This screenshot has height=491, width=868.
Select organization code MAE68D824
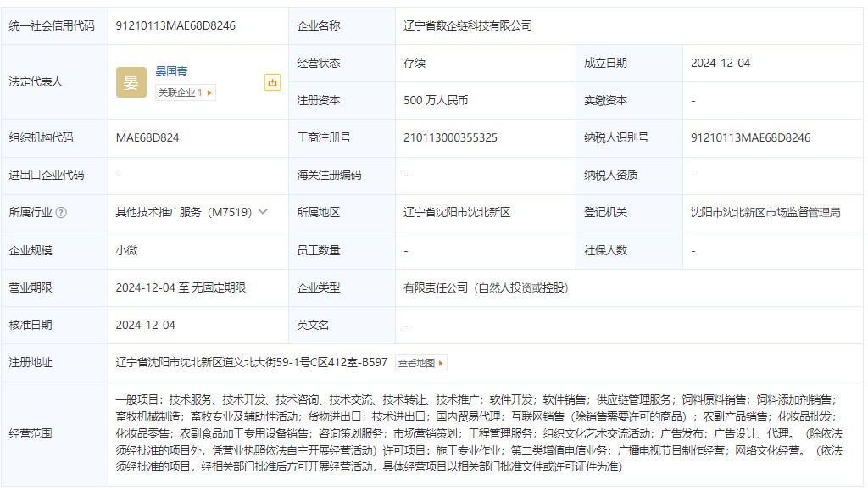(x=147, y=138)
